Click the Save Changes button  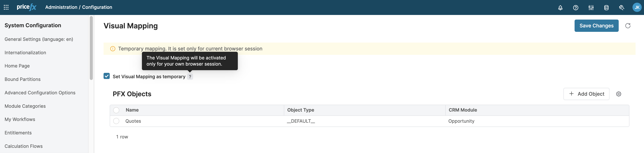click(596, 26)
